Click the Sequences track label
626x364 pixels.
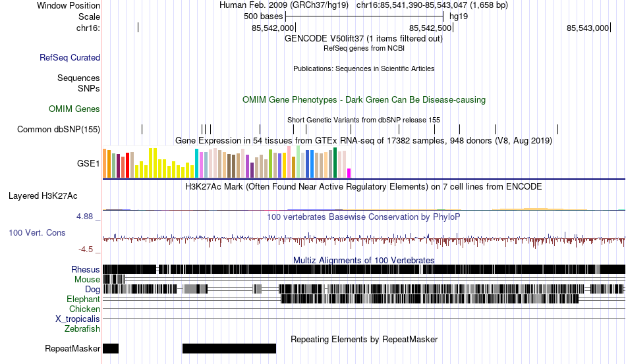click(78, 78)
